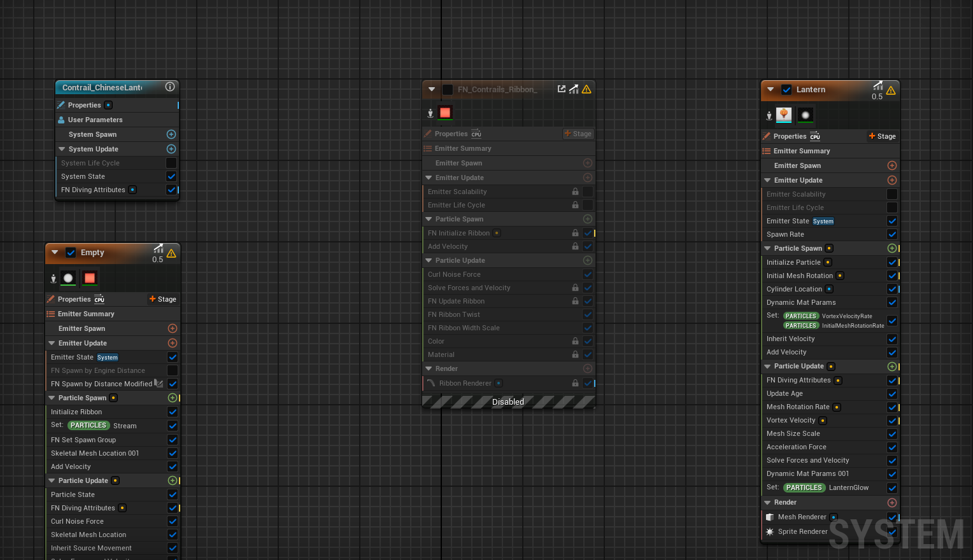Click pencil Properties icon in Contrail system node
Image resolution: width=973 pixels, height=560 pixels.
coord(61,105)
